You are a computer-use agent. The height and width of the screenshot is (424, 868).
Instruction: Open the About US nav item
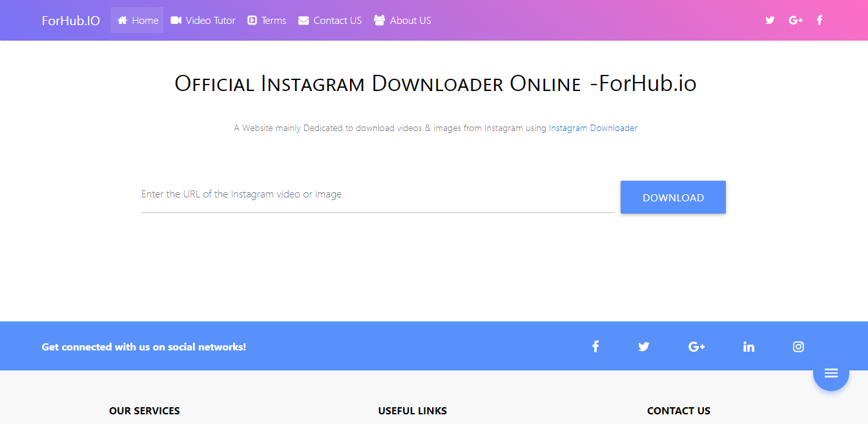pyautogui.click(x=402, y=20)
